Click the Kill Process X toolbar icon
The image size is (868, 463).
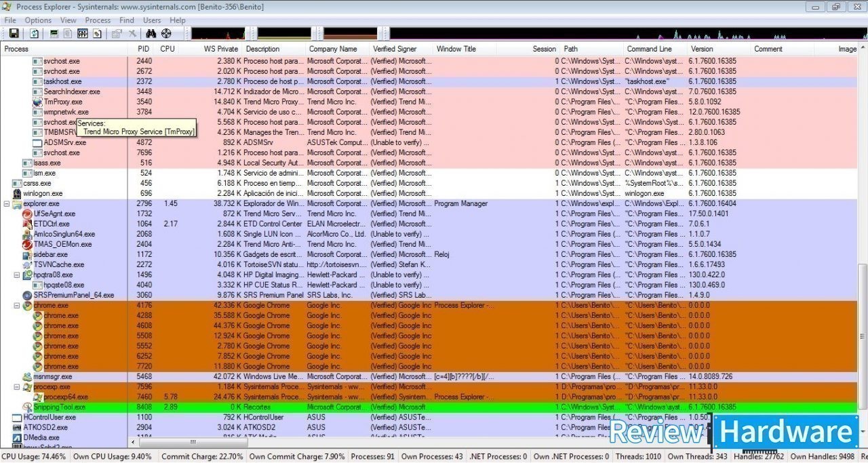(132, 33)
